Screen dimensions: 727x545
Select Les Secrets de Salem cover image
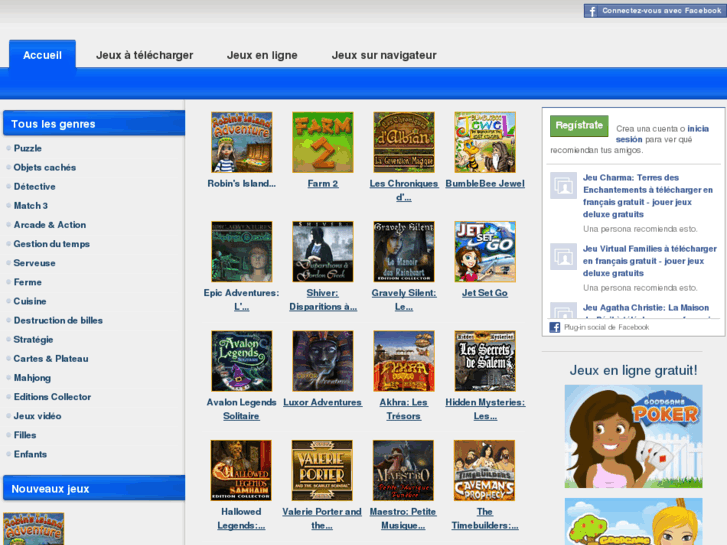pyautogui.click(x=485, y=361)
